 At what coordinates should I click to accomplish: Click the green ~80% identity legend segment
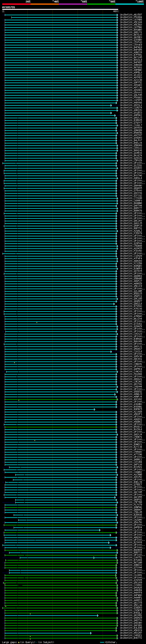101,4
